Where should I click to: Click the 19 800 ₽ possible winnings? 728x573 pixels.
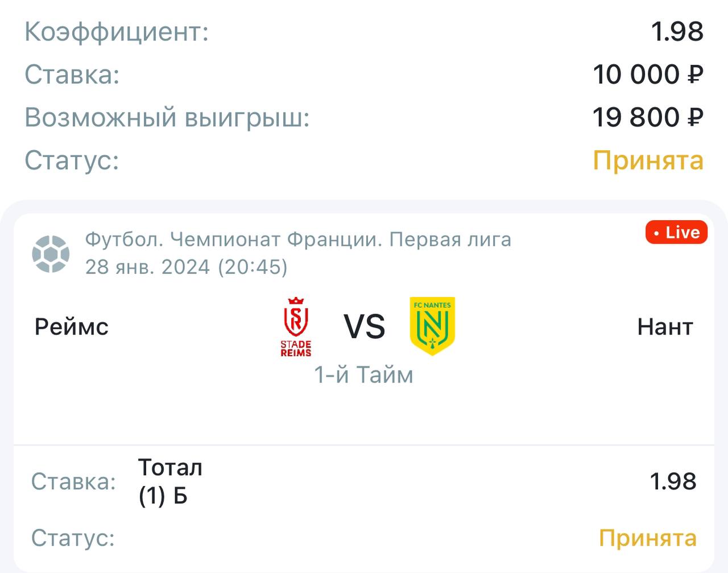point(648,117)
